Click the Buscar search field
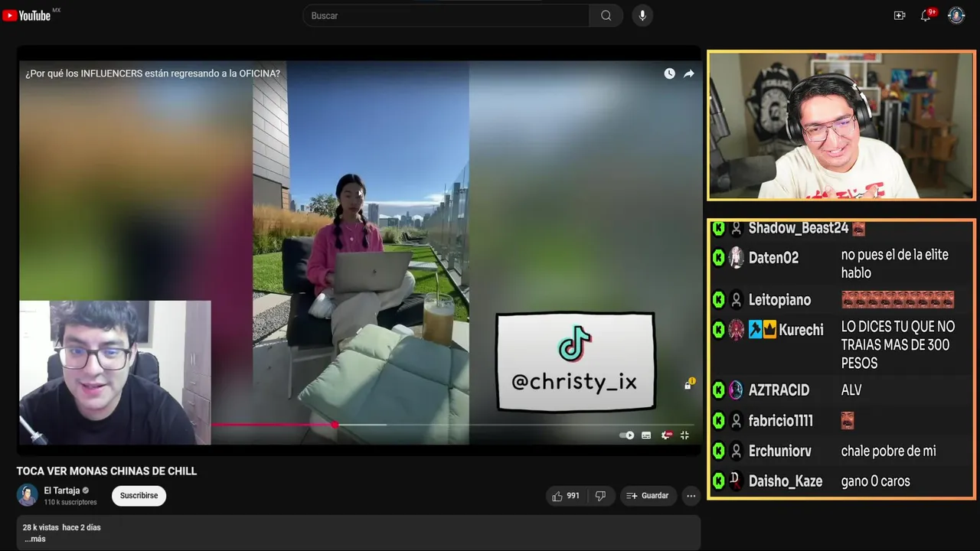Image resolution: width=980 pixels, height=551 pixels. pyautogui.click(x=446, y=15)
